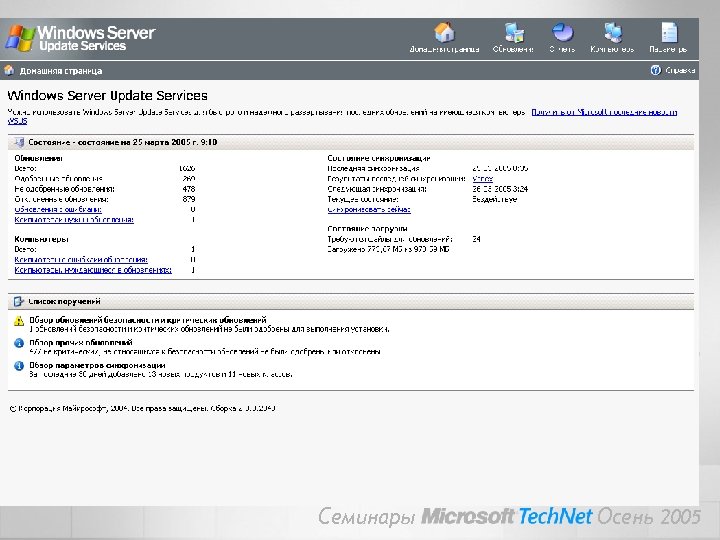Click the downloaded MB progress text
The image size is (720, 540).
click(388, 249)
